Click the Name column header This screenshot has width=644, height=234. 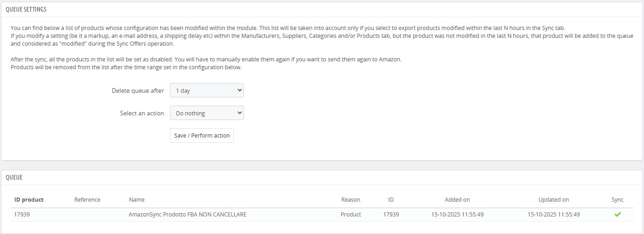pyautogui.click(x=137, y=199)
